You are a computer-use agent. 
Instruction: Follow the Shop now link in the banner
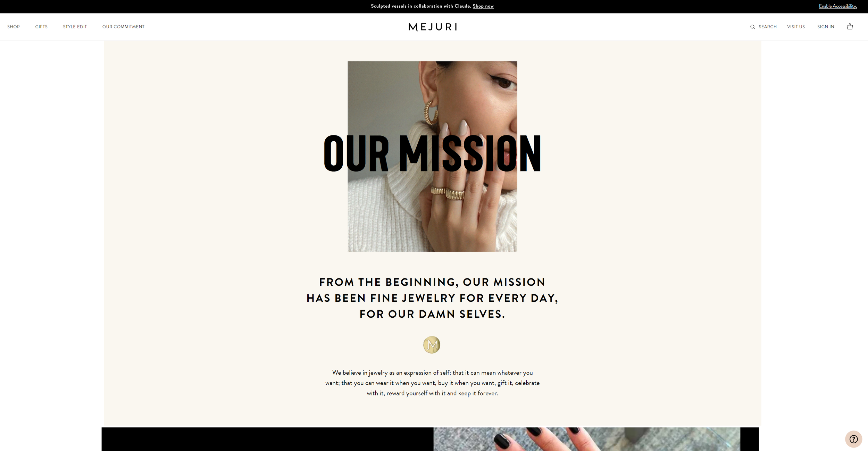(x=483, y=6)
